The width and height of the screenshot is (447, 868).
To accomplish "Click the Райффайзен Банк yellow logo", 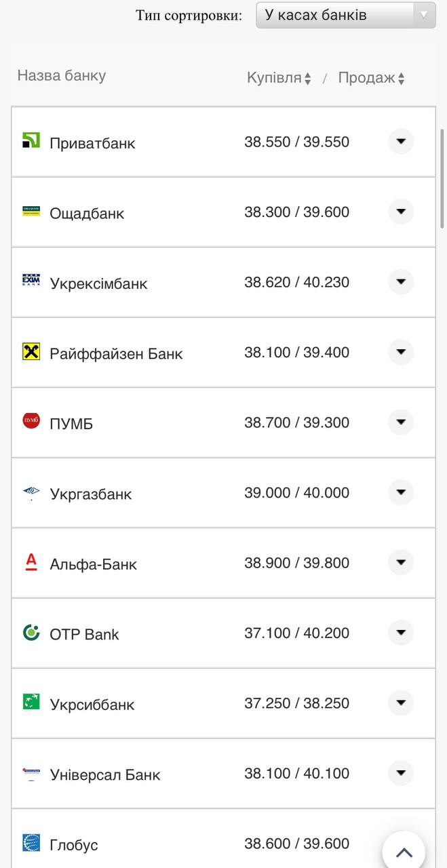I will coord(31,351).
